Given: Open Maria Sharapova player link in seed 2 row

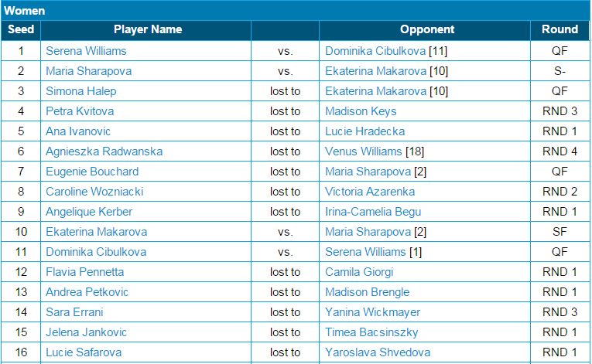Looking at the screenshot, I should (89, 71).
